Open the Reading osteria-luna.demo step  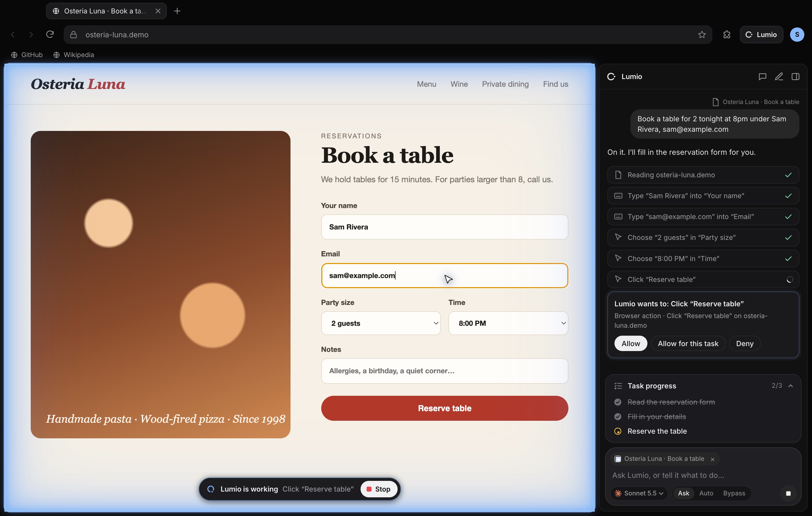[x=703, y=175]
